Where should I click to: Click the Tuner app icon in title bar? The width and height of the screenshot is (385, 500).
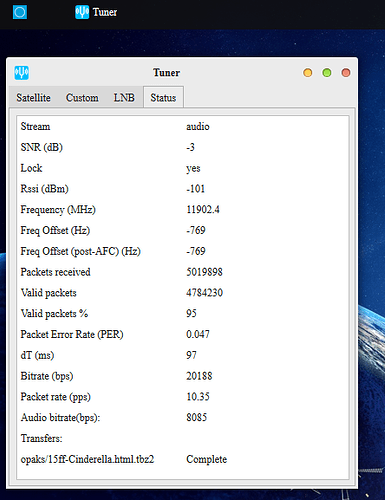point(22,73)
